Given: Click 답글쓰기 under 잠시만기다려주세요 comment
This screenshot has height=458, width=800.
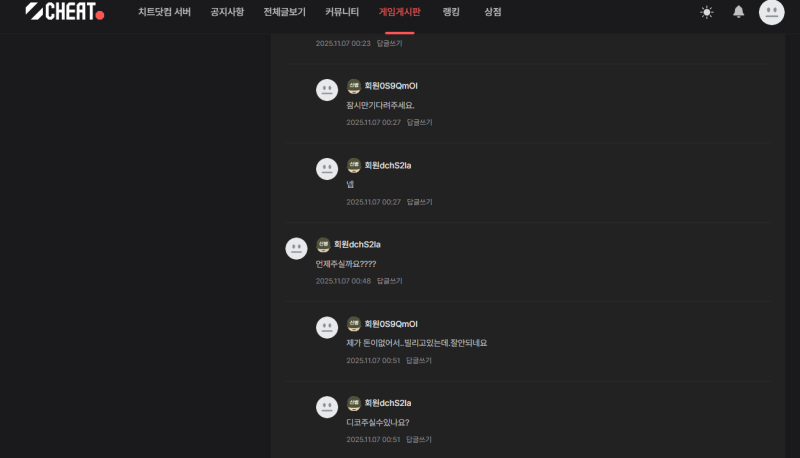Looking at the screenshot, I should pos(419,122).
